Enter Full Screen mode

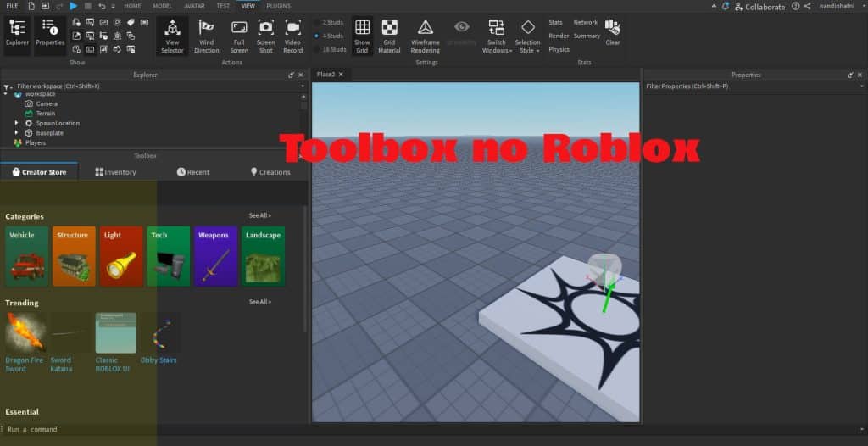click(239, 36)
